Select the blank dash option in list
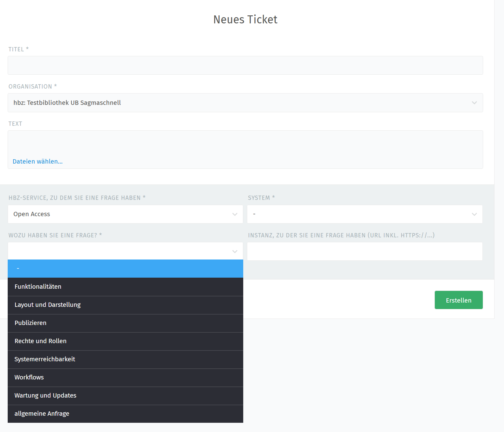 pos(125,268)
